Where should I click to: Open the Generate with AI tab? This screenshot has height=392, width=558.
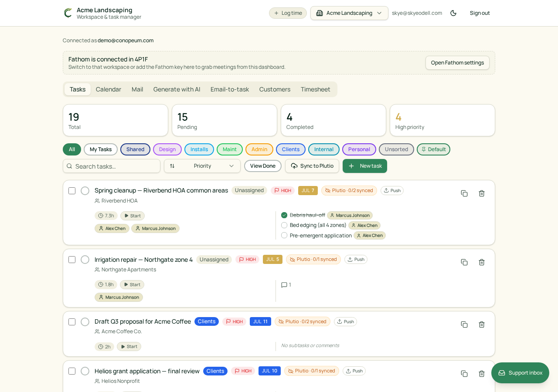177,89
